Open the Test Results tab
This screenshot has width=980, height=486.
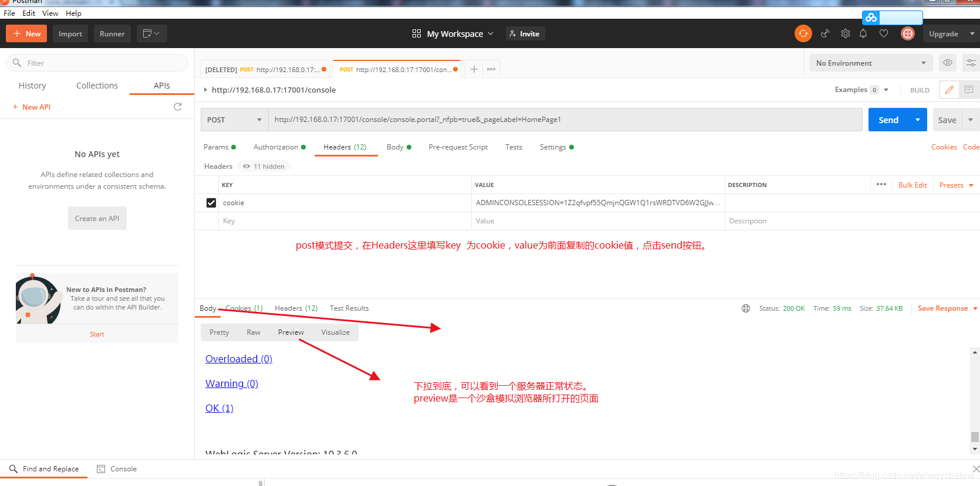[x=349, y=308]
